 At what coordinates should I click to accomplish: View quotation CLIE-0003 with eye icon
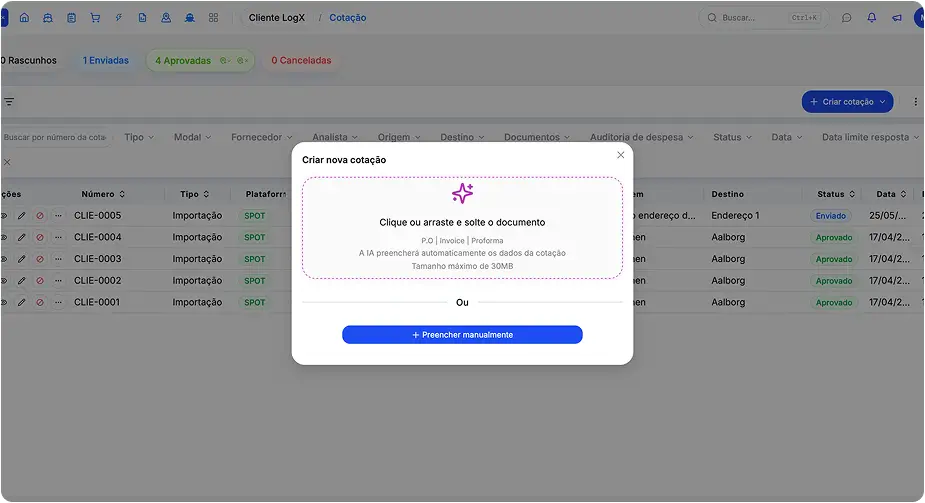pos(4,259)
